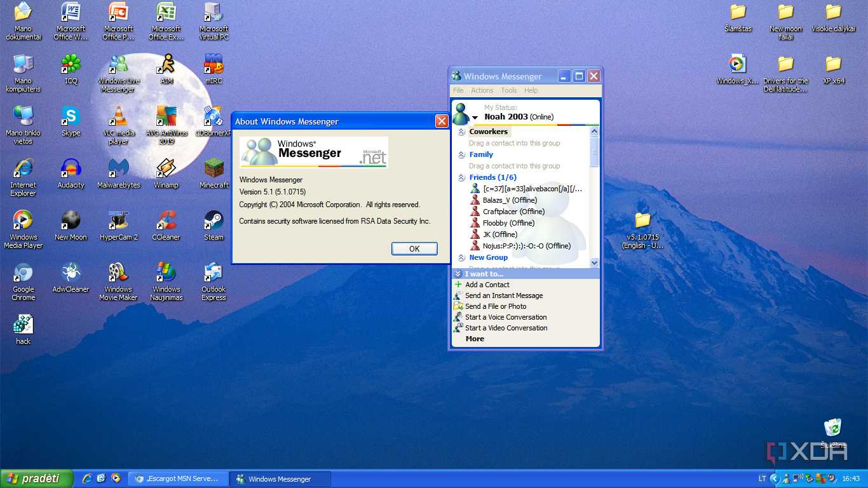Screen dimensions: 868x488
Task: Open the Tools menu in Messenger
Action: [x=509, y=90]
